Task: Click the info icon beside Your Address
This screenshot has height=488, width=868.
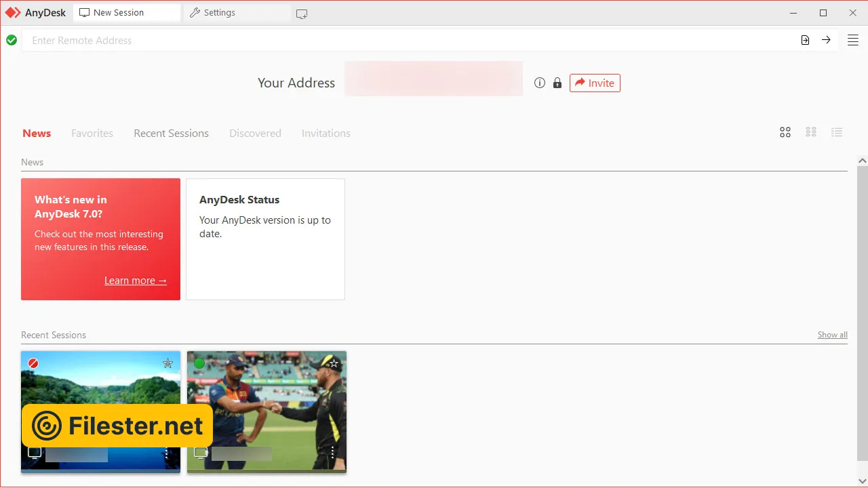Action: click(x=540, y=83)
